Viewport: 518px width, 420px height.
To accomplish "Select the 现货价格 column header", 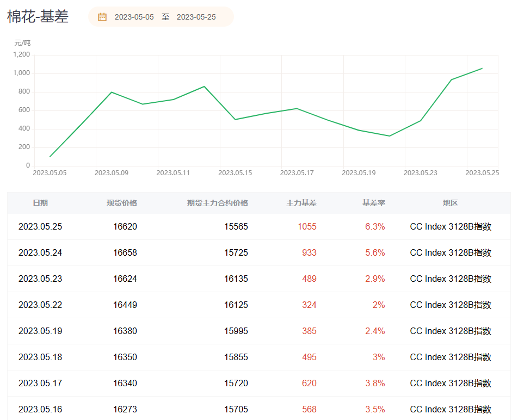I will pos(122,203).
